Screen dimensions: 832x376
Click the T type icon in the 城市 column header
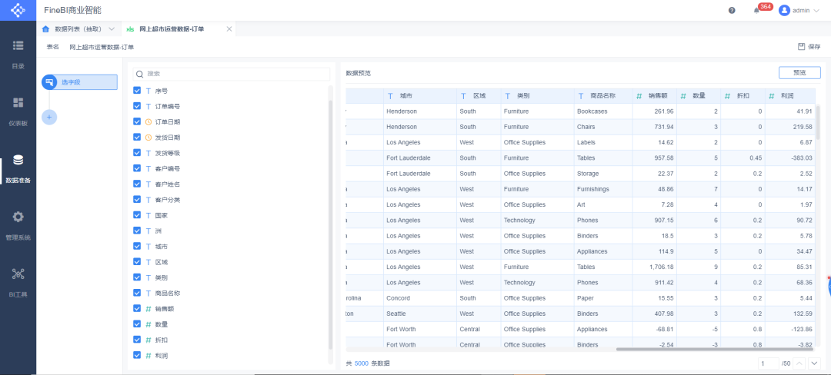[391, 96]
